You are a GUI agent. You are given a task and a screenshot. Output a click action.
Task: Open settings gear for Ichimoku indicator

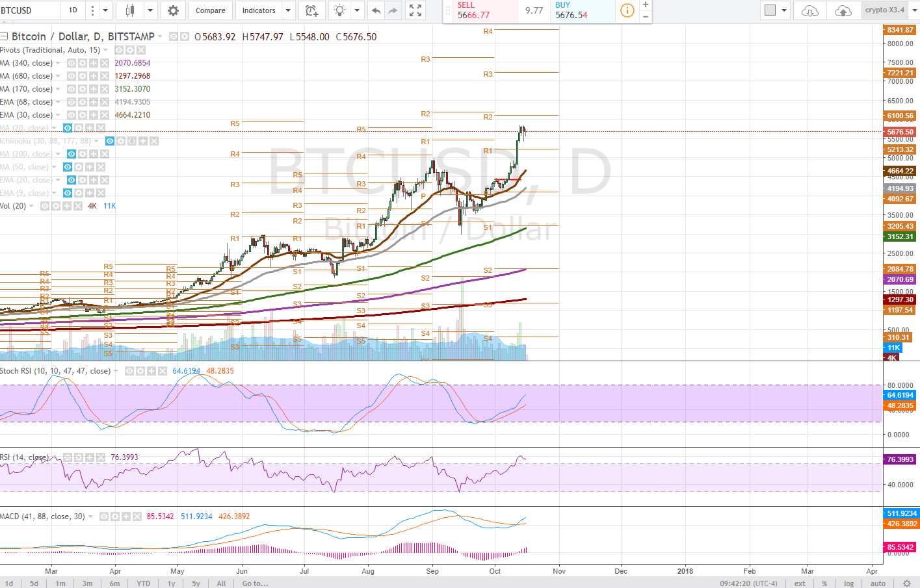[x=121, y=141]
